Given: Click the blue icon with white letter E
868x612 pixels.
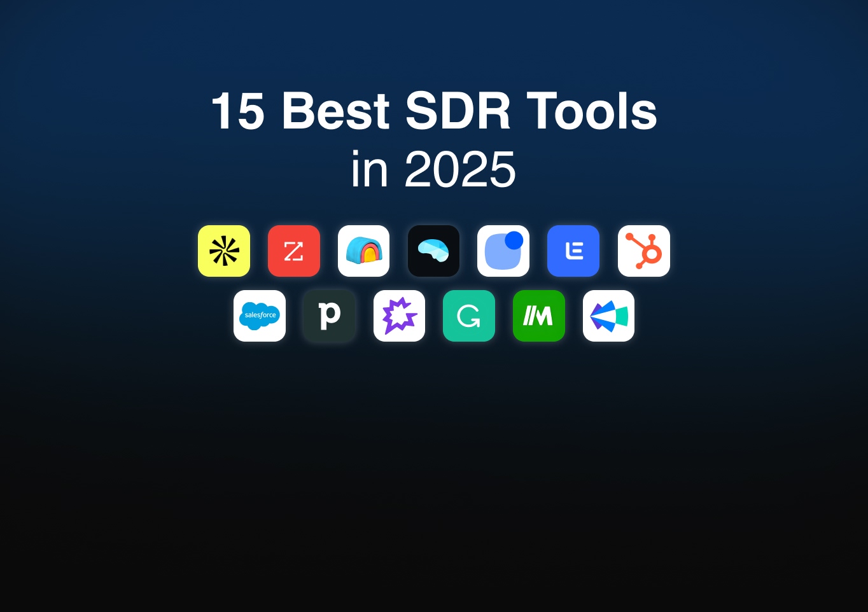Looking at the screenshot, I should click(x=573, y=251).
